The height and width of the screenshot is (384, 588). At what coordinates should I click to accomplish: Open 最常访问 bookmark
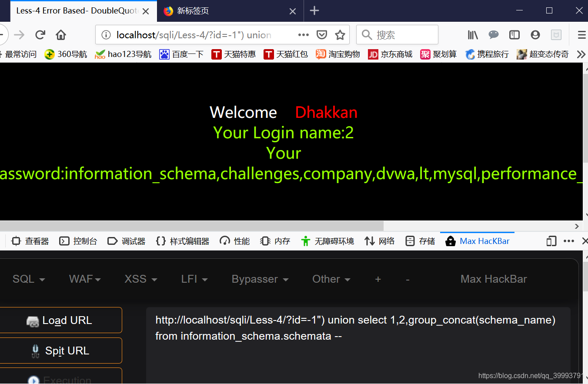point(18,54)
